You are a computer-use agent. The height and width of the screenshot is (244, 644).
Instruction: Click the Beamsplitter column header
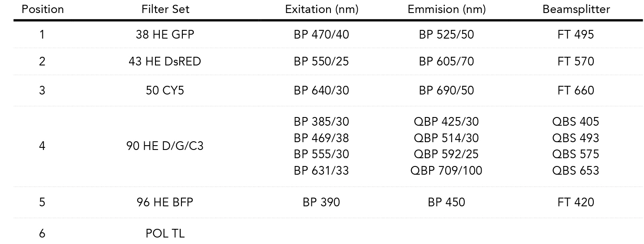[576, 10]
